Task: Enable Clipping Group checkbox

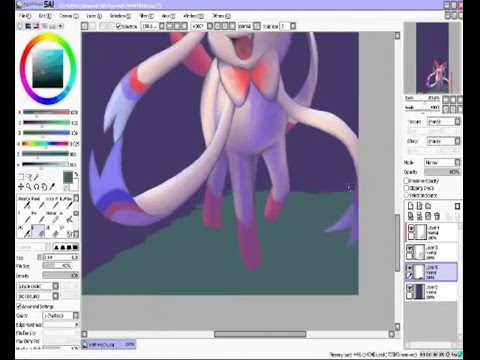Action: pyautogui.click(x=406, y=188)
